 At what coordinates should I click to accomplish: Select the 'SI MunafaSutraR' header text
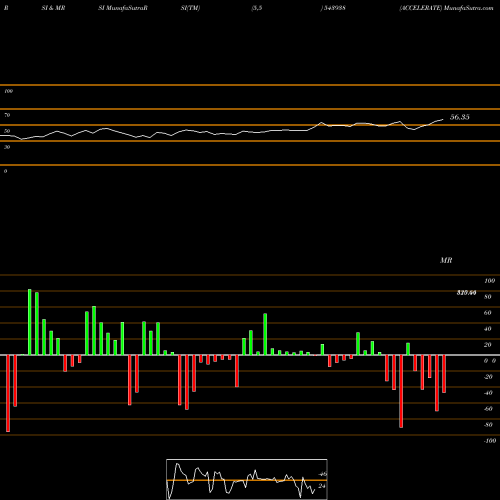[x=123, y=8]
